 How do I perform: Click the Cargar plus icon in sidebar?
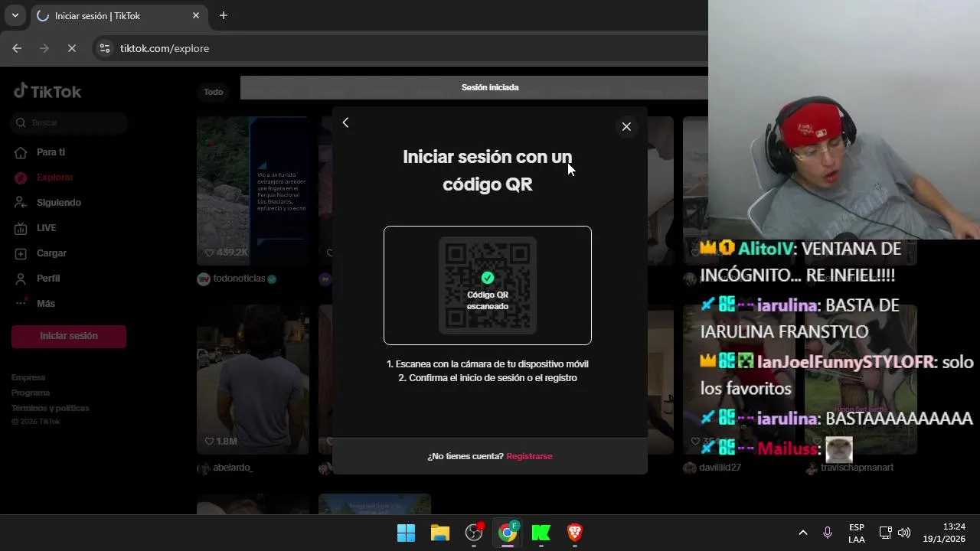click(21, 253)
